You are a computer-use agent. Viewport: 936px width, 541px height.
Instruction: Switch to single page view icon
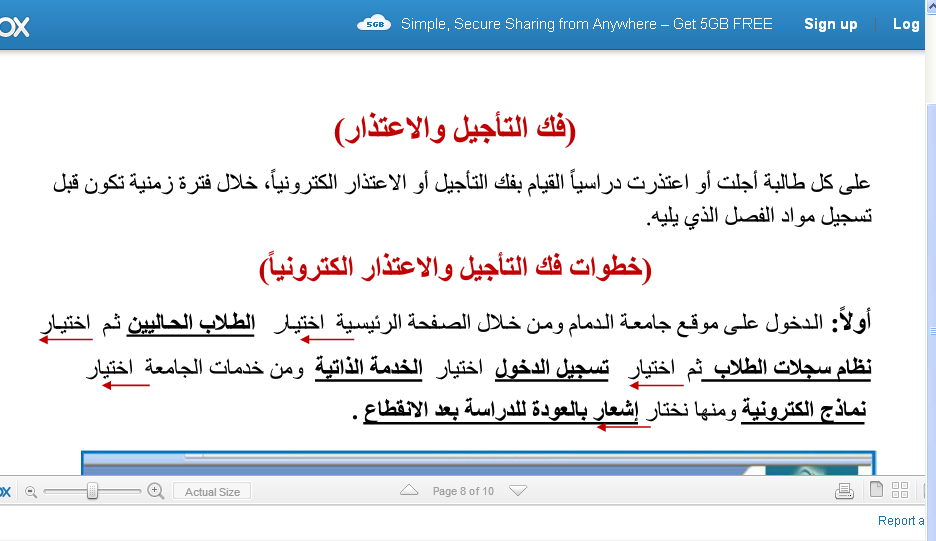point(876,490)
